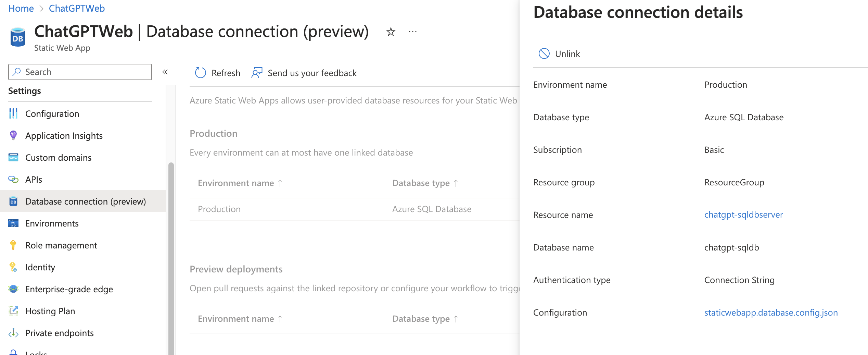Image resolution: width=868 pixels, height=355 pixels.
Task: Open chatgpt-sqldbserver resource link
Action: pos(743,215)
